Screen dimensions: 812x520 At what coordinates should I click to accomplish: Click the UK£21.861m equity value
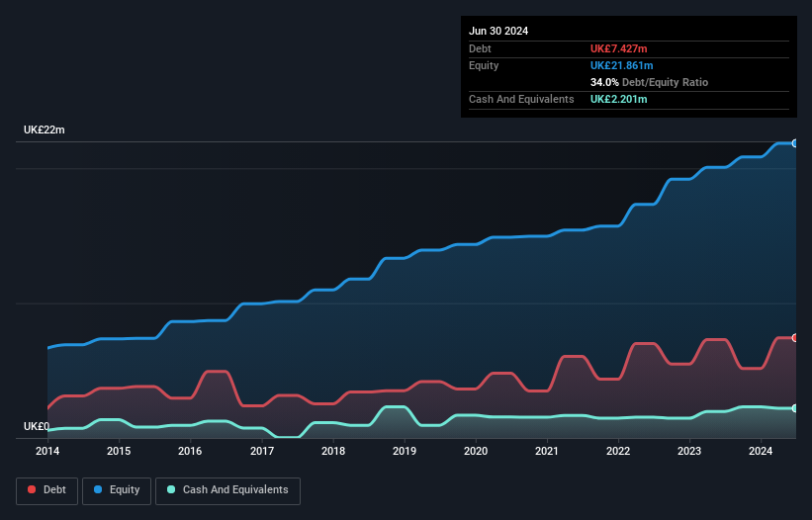(621, 65)
